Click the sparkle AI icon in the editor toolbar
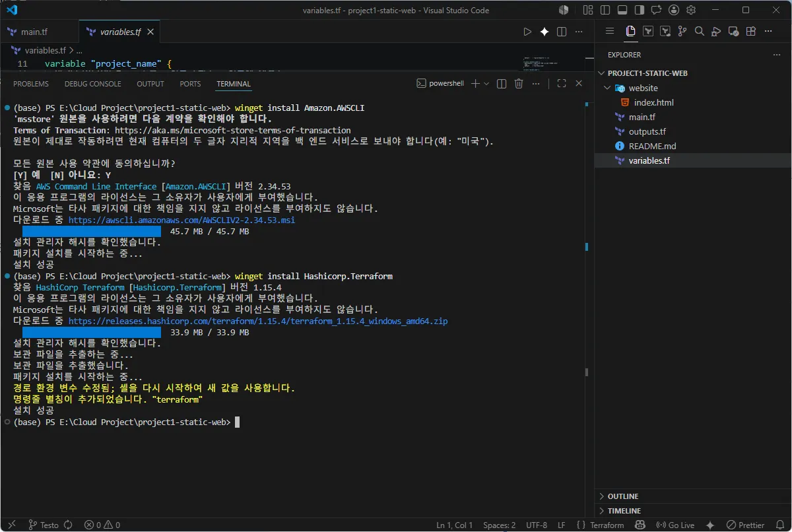The image size is (792, 532). point(544,32)
